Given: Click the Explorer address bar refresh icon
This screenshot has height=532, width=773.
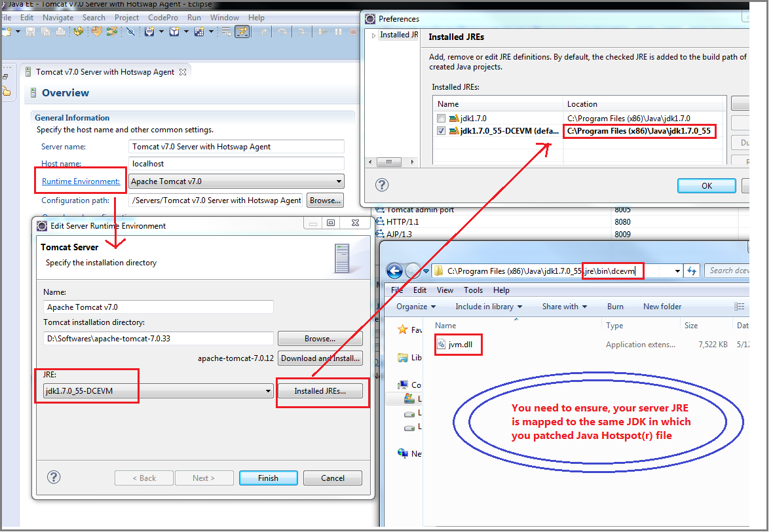Looking at the screenshot, I should 692,271.
